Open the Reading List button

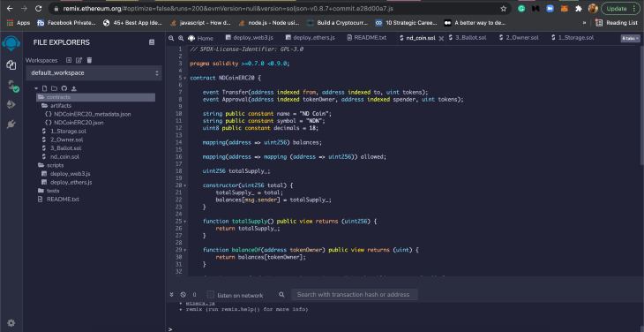[617, 23]
